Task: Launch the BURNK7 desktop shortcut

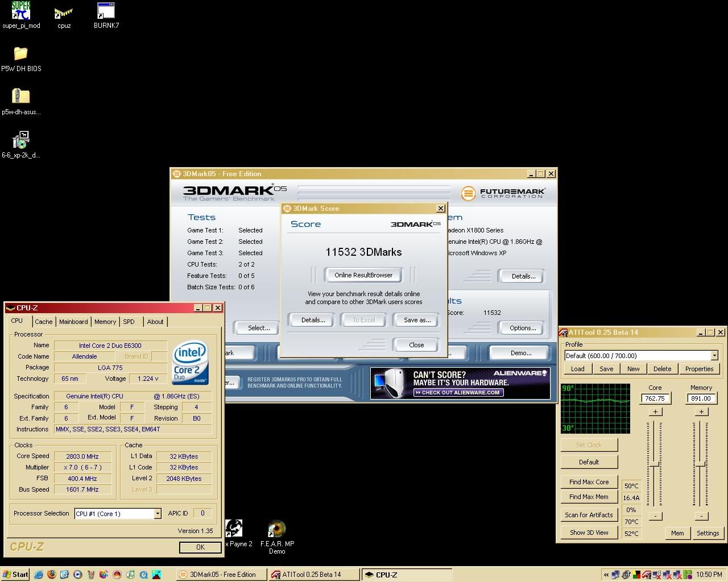Action: pos(106,15)
